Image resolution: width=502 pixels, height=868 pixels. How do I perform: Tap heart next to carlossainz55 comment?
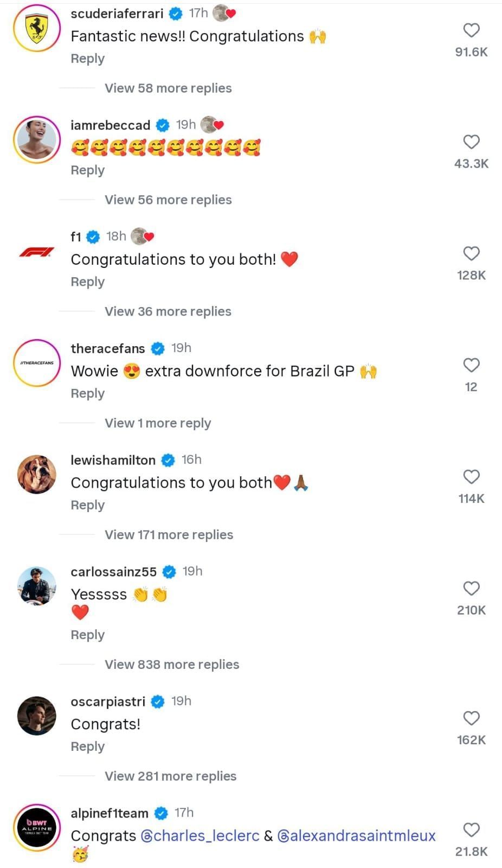point(471,589)
